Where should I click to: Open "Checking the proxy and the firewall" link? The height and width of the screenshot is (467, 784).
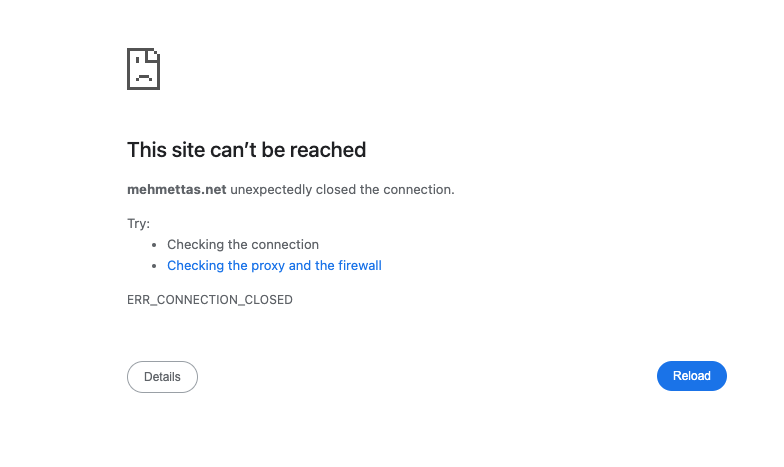(x=274, y=266)
